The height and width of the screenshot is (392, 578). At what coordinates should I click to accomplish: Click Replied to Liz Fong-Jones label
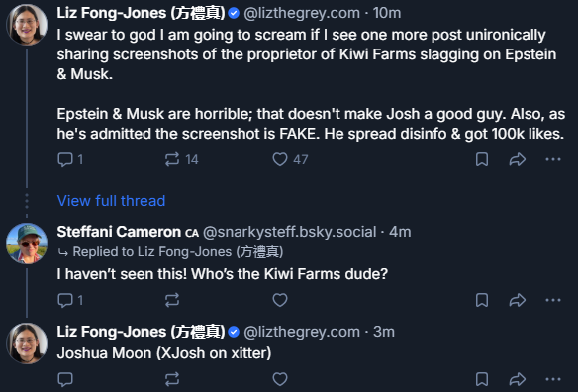(x=171, y=252)
